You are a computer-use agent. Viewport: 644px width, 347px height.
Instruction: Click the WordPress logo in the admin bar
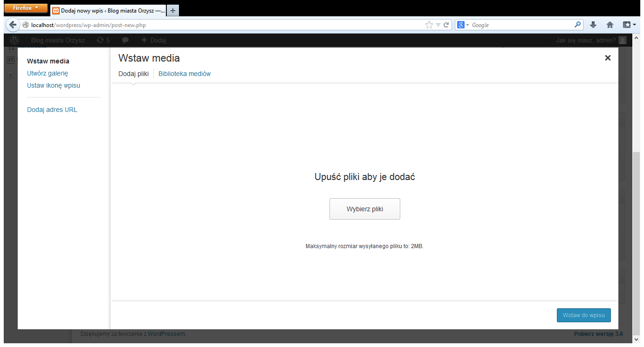click(14, 40)
